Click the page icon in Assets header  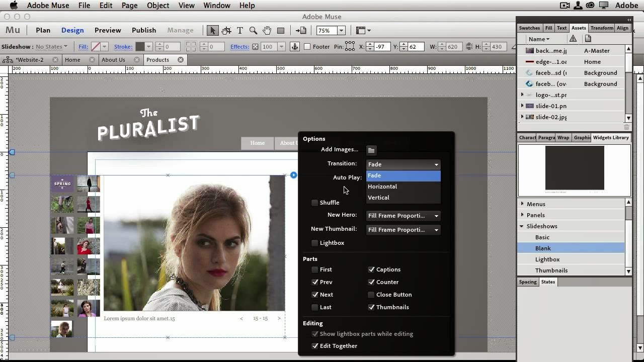click(x=588, y=39)
